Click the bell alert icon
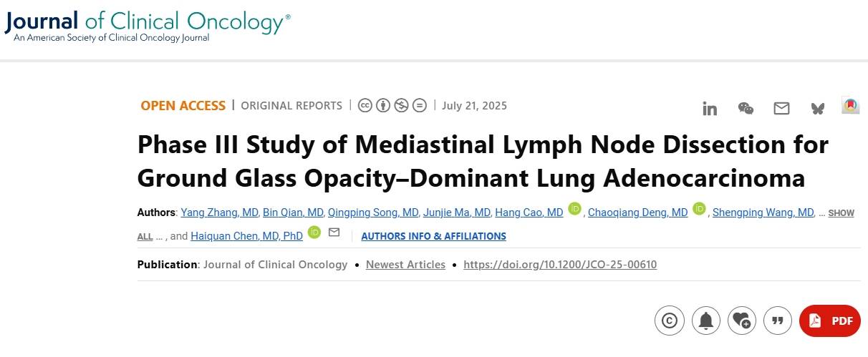Viewport: 868px width, 357px height. pos(706,321)
